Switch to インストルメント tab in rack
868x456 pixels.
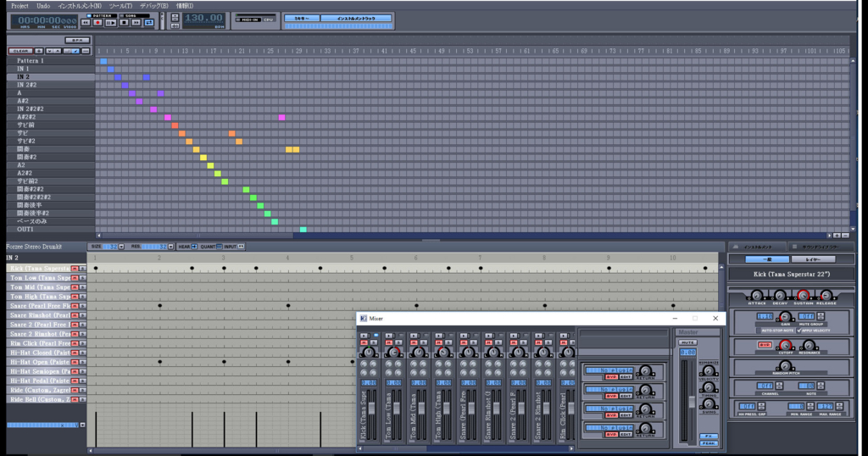click(759, 247)
